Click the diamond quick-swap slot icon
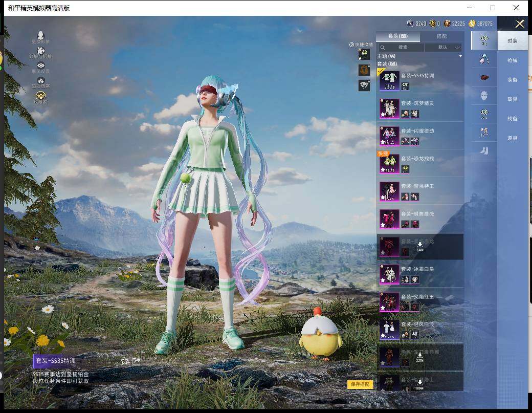 point(364,85)
